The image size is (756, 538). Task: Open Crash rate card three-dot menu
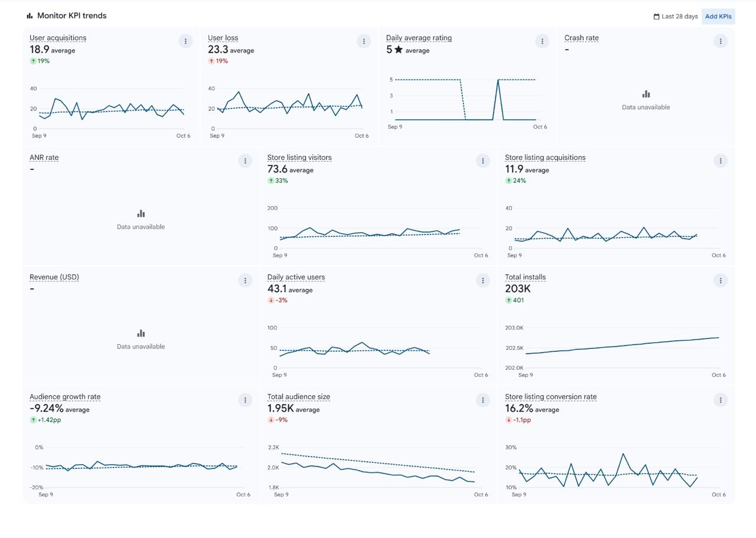tap(720, 41)
